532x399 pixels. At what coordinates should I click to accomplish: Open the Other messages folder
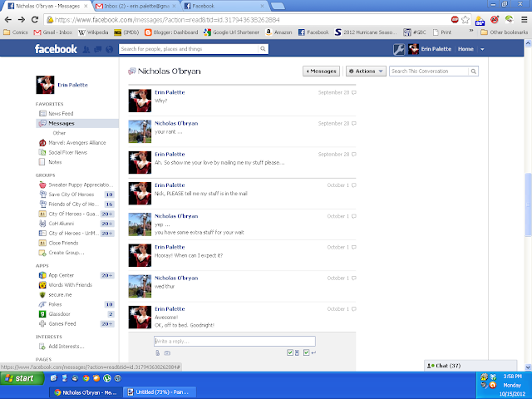[59, 133]
